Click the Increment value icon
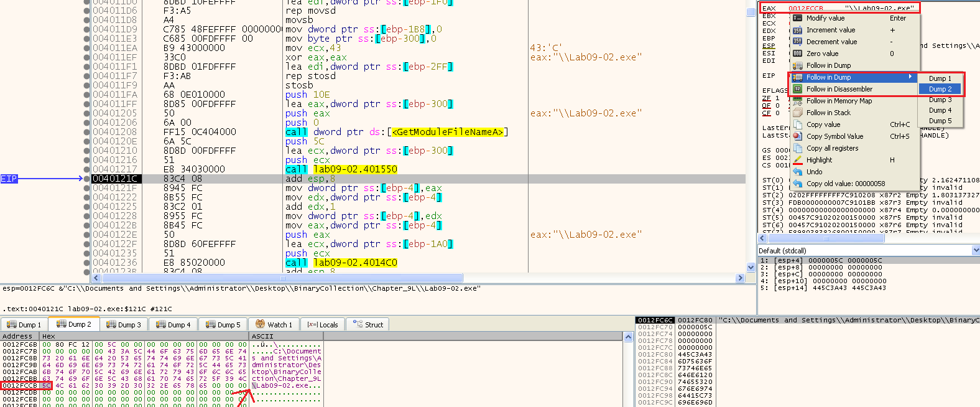This screenshot has width=980, height=407. (797, 30)
